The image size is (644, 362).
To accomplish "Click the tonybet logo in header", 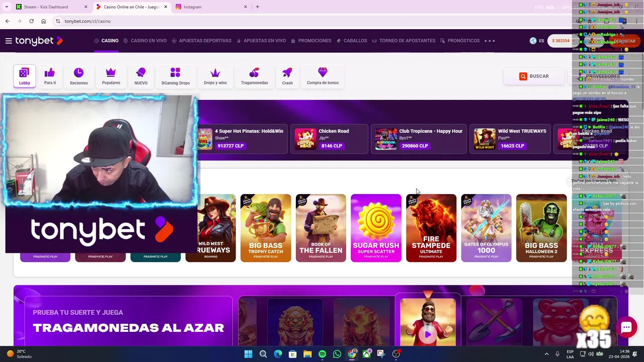I will click(x=39, y=41).
